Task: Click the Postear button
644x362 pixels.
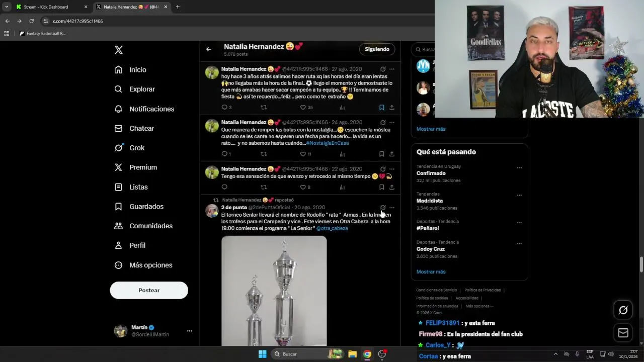Action: pos(149,290)
